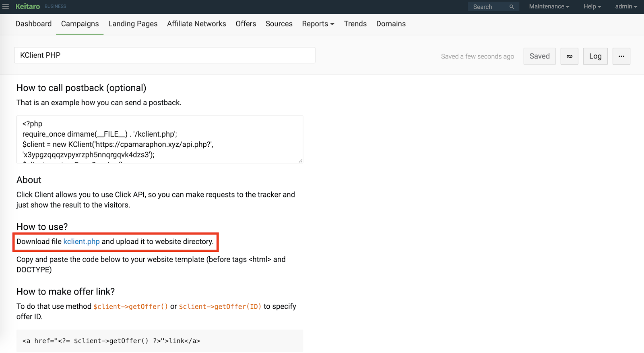The width and height of the screenshot is (644, 353).
Task: Expand the Help dropdown menu
Action: [592, 6]
